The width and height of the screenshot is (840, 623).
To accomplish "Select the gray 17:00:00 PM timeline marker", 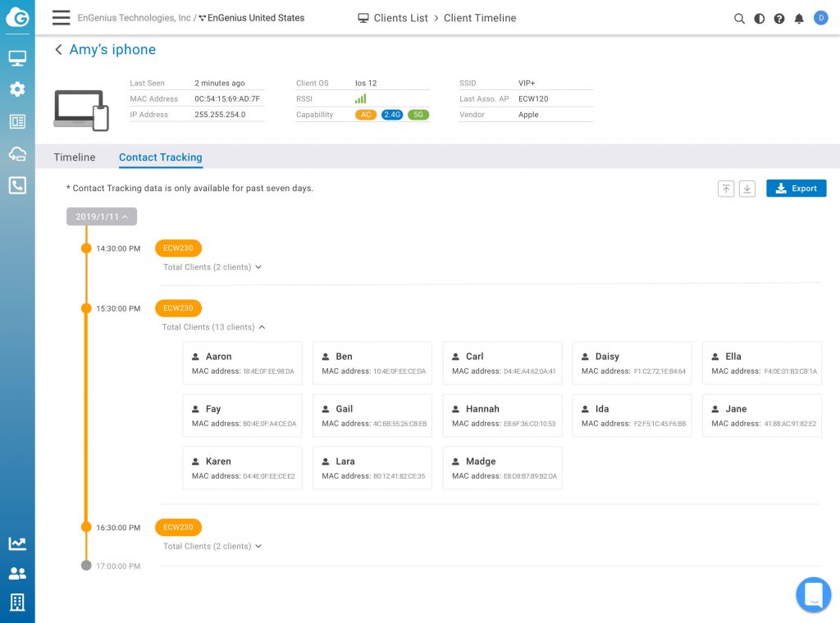I will click(86, 566).
